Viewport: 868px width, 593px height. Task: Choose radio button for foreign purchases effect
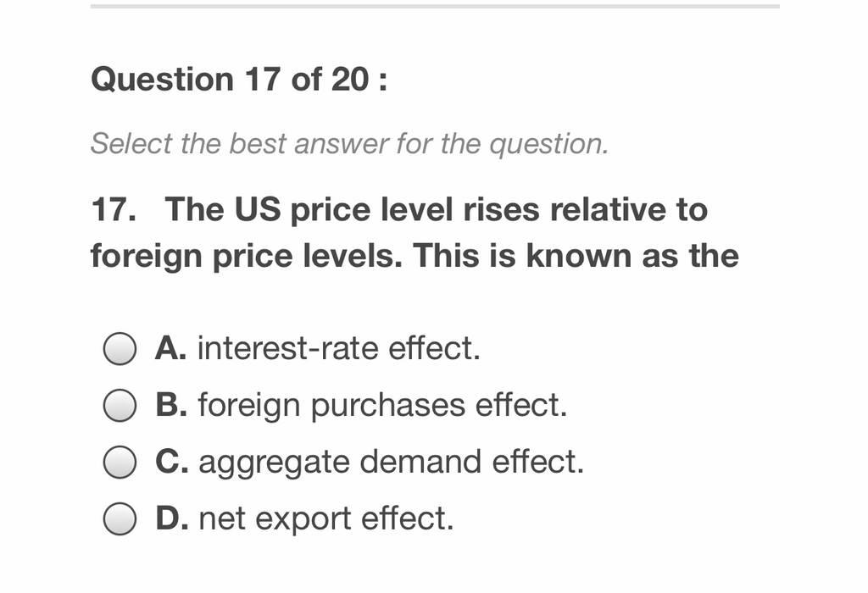(120, 406)
